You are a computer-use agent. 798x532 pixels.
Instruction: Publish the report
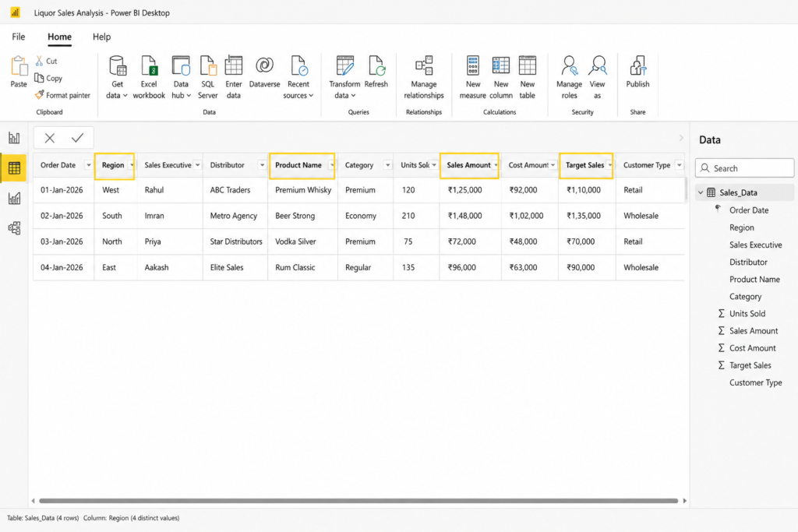coord(637,72)
